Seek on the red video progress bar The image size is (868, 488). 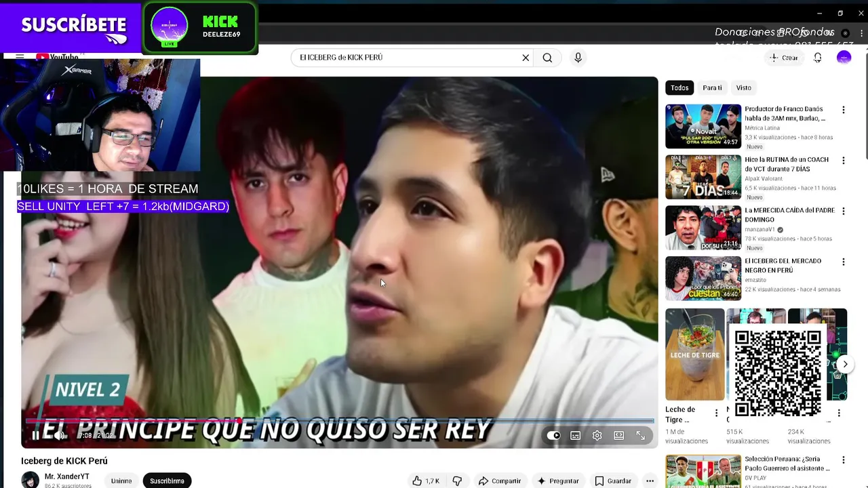339,420
